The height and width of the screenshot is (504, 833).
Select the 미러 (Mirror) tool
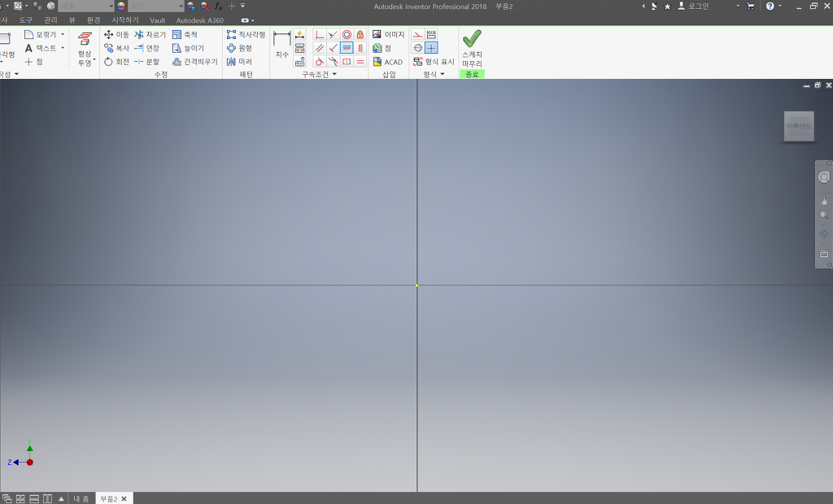239,62
